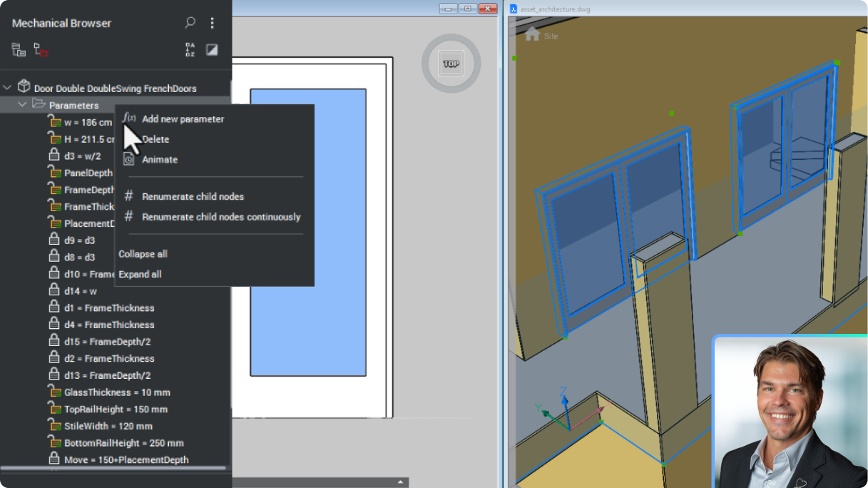868x488 pixels.
Task: Open the Mechanical Browser three-dot overflow menu
Action: tap(212, 23)
